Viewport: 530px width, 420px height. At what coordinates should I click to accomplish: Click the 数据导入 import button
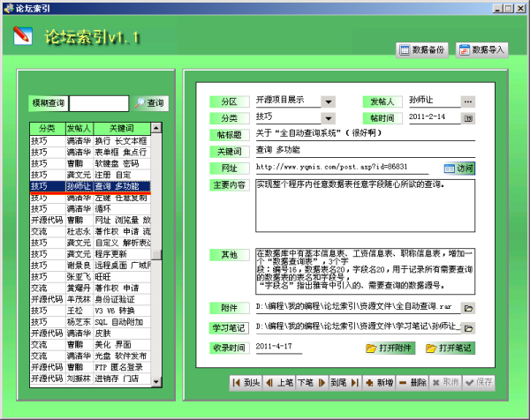point(482,50)
